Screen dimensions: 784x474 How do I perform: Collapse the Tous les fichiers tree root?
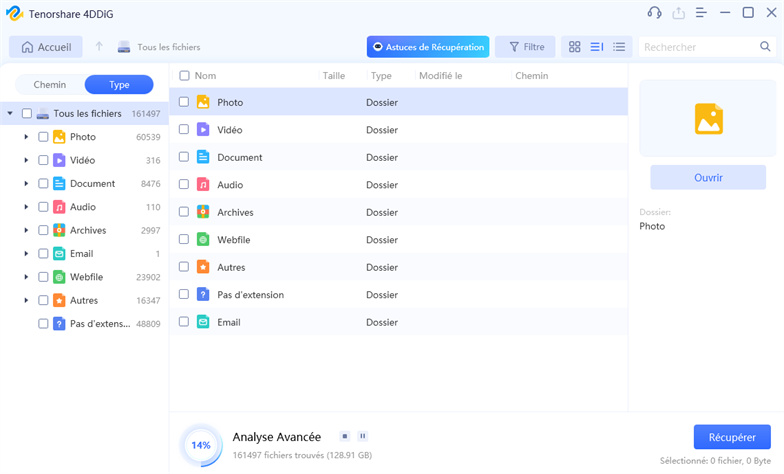coord(10,114)
